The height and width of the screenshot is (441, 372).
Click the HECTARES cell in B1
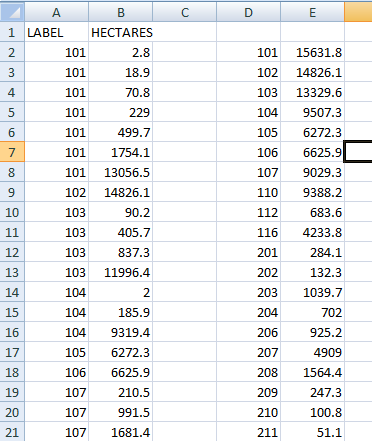coord(121,32)
